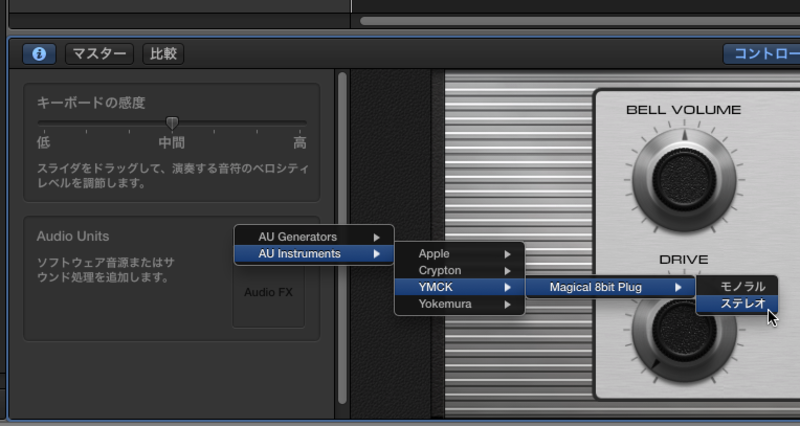
Task: Click the arrow beside Yokemura
Action: tap(508, 305)
